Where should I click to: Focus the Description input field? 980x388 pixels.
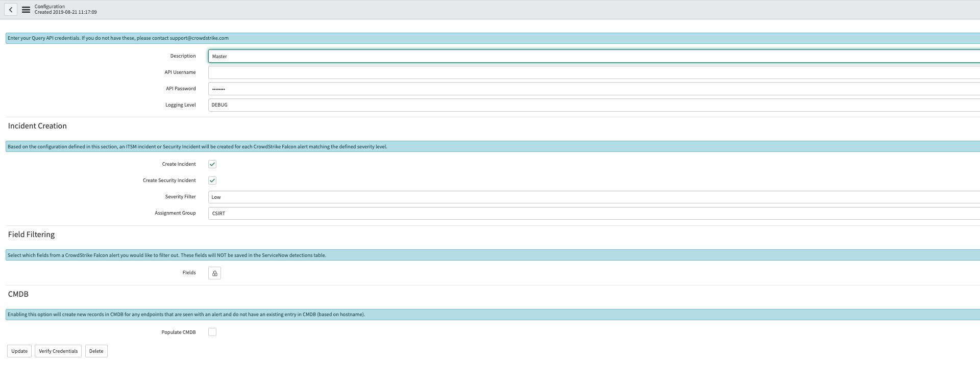tap(594, 56)
